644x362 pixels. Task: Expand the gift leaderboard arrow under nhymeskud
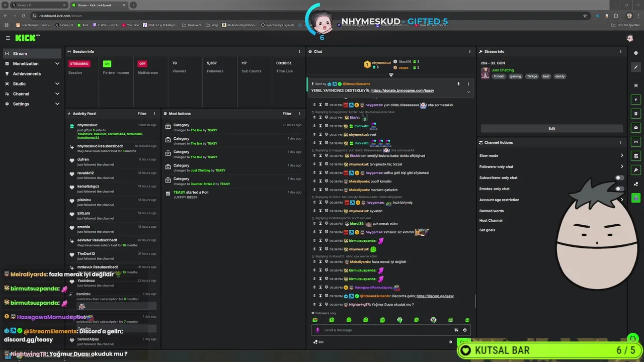391,75
